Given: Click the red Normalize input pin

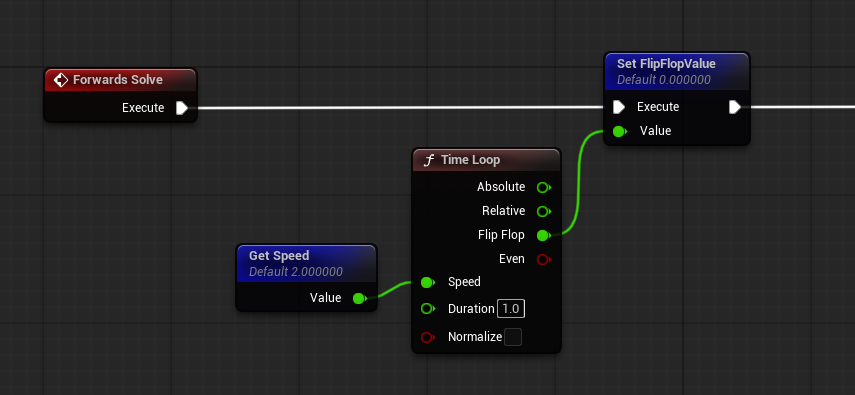Looking at the screenshot, I should 428,337.
